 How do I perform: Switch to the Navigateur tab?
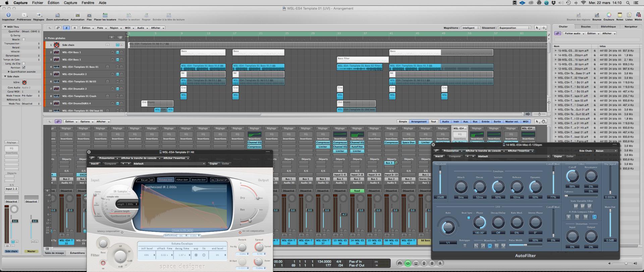pyautogui.click(x=631, y=27)
